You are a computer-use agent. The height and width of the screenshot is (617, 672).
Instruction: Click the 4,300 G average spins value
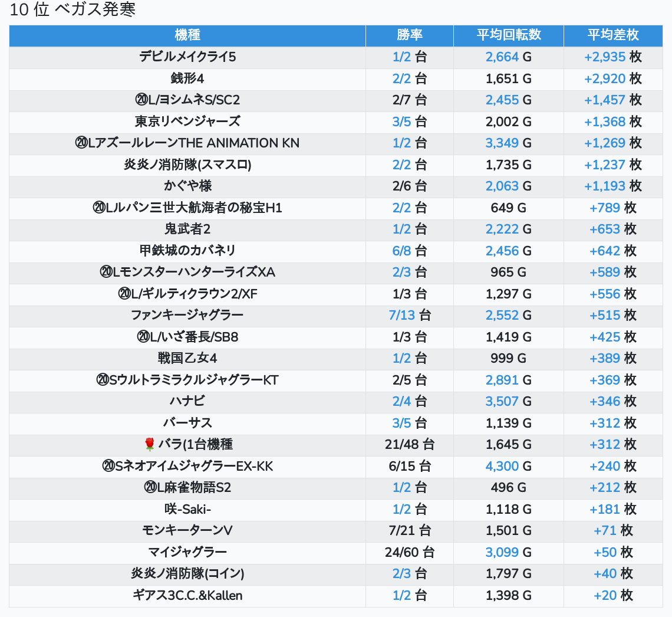tap(502, 467)
